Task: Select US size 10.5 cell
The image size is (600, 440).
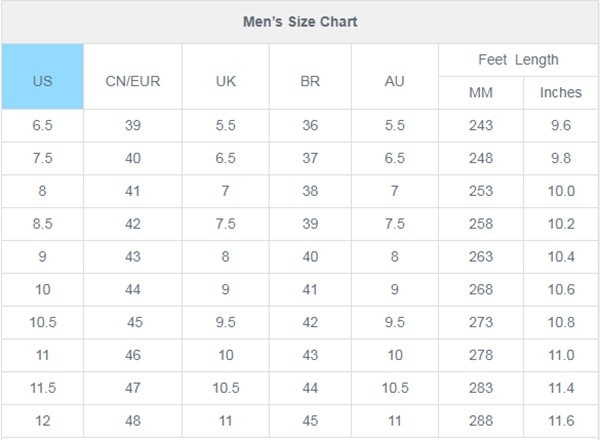Action: tap(42, 323)
